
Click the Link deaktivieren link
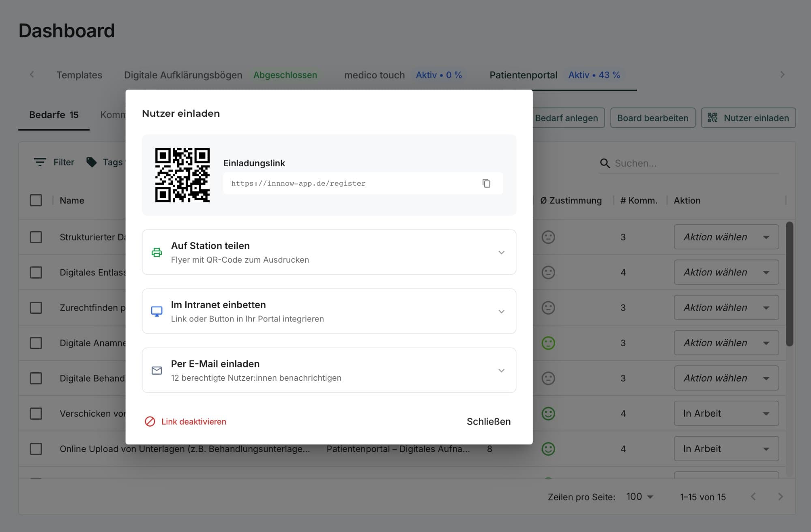coord(193,422)
